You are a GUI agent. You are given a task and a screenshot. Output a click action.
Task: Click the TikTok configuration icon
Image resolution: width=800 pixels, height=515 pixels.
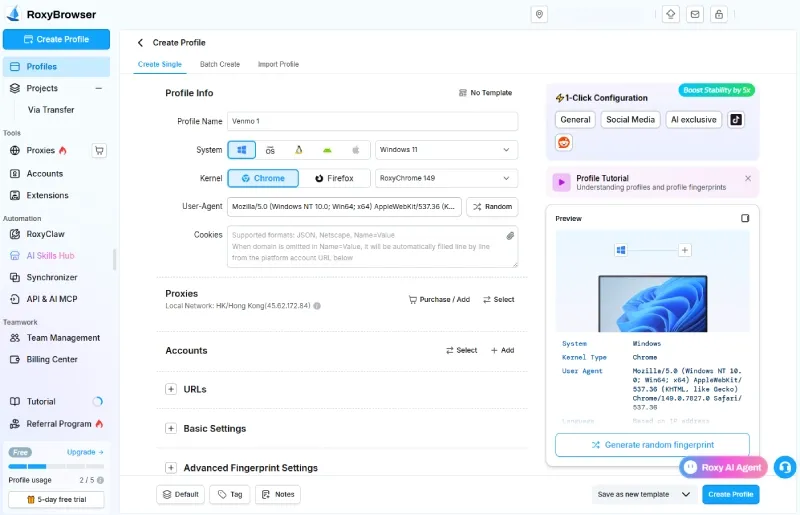coord(736,119)
